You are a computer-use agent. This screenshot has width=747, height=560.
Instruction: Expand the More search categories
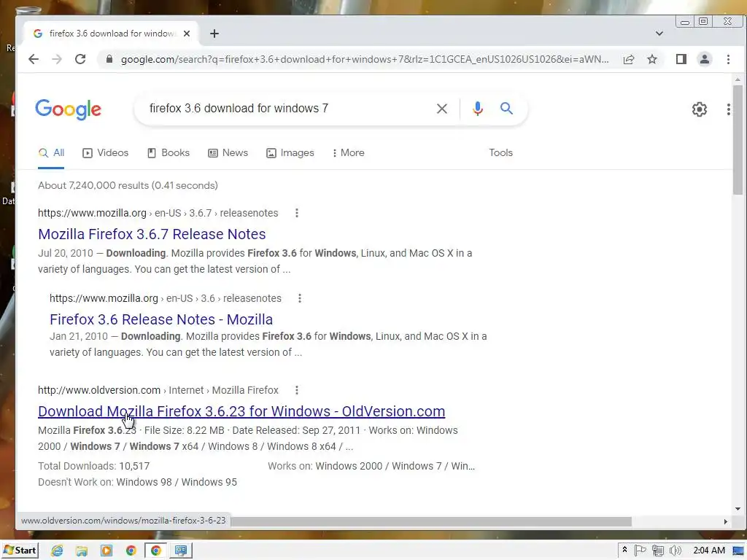[348, 153]
